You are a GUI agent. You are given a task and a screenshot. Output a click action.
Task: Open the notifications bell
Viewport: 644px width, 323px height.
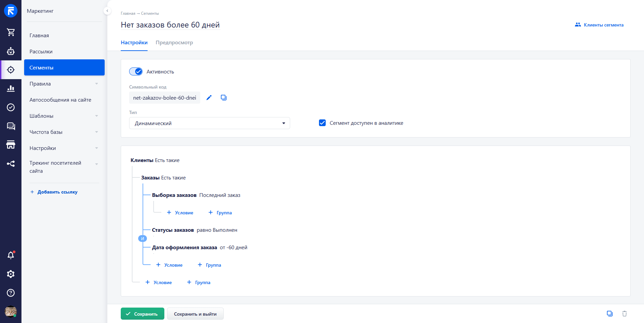11,255
